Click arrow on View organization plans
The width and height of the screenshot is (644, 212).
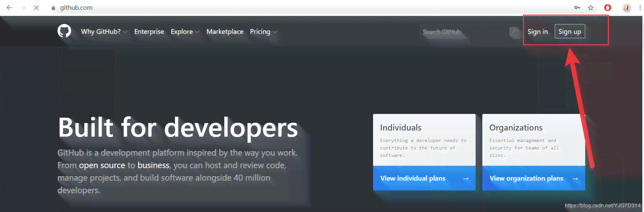[x=575, y=179]
